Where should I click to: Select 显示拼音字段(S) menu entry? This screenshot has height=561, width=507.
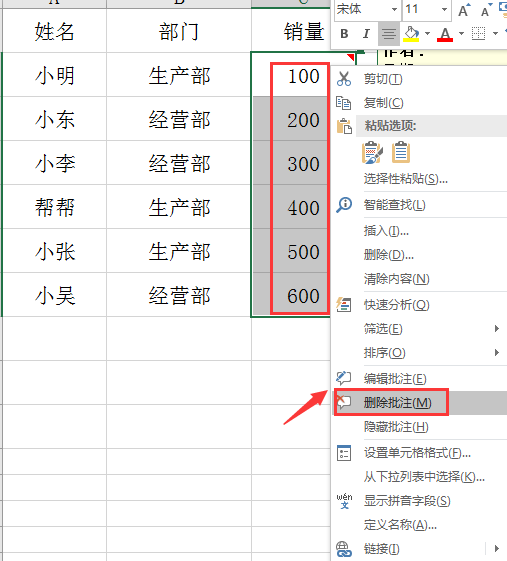coord(407,501)
